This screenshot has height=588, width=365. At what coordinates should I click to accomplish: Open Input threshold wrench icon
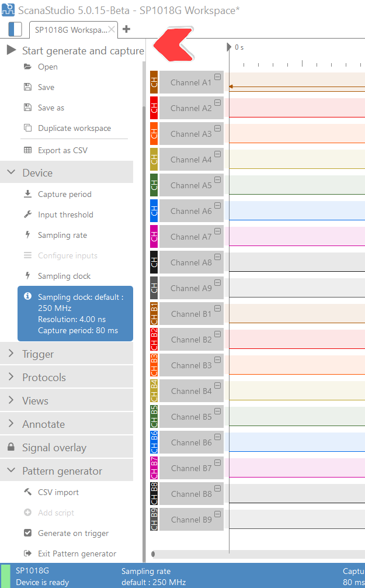27,215
